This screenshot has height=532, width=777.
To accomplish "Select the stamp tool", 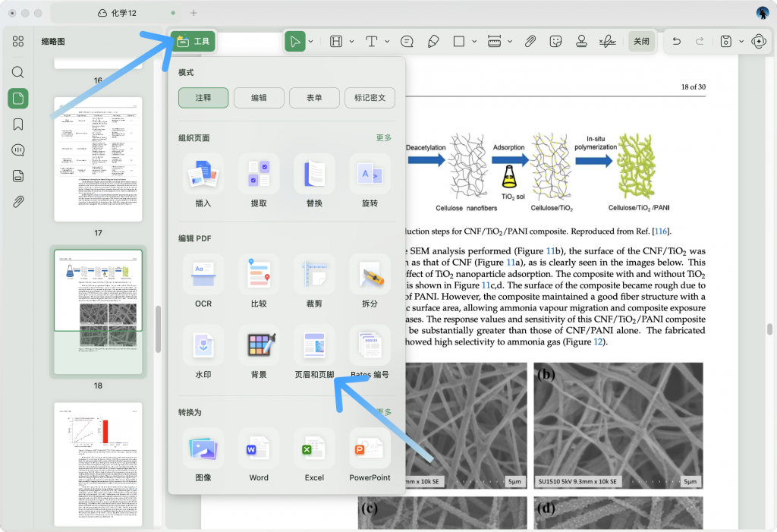I will (x=582, y=42).
